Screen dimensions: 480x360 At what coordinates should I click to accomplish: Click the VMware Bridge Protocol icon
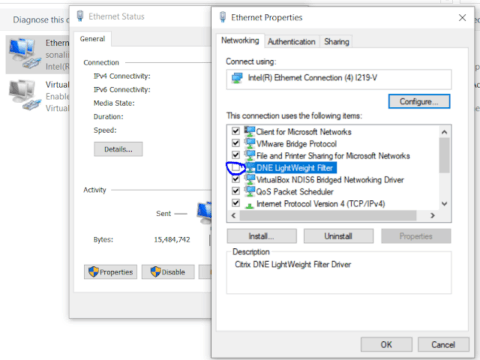tap(250, 143)
